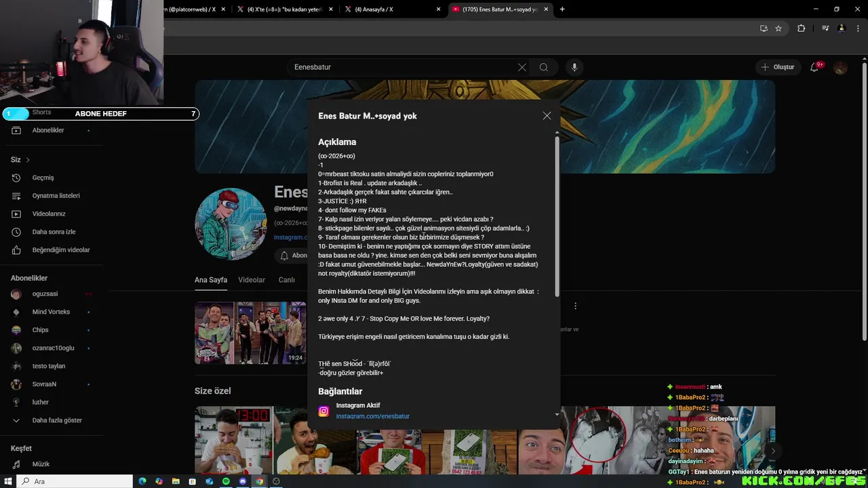Clear the Eenesbatur search query
The image size is (868, 488).
coord(522,67)
